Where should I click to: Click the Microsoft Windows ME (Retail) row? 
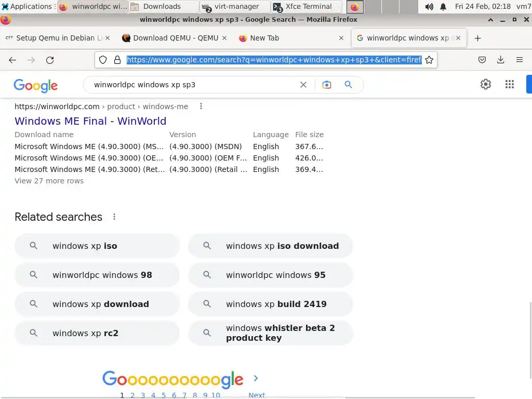point(169,170)
